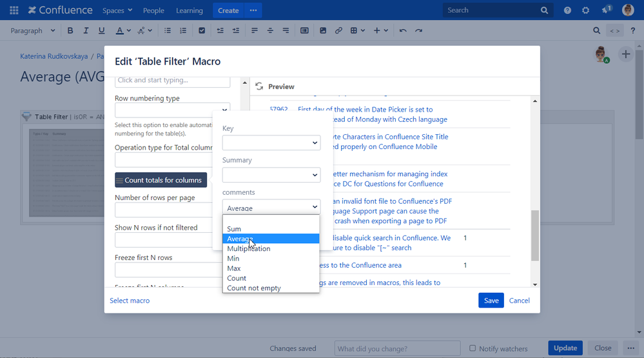
Task: Open the People menu
Action: tap(153, 10)
